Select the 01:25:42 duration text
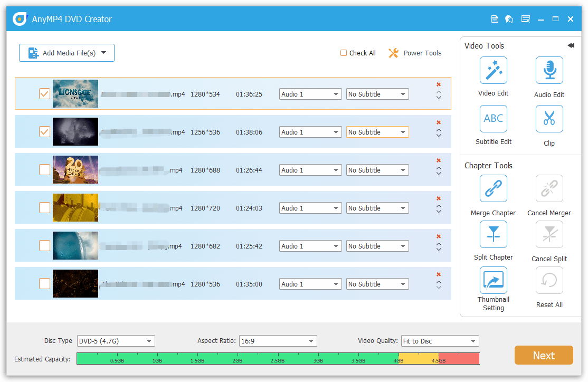 (x=249, y=246)
